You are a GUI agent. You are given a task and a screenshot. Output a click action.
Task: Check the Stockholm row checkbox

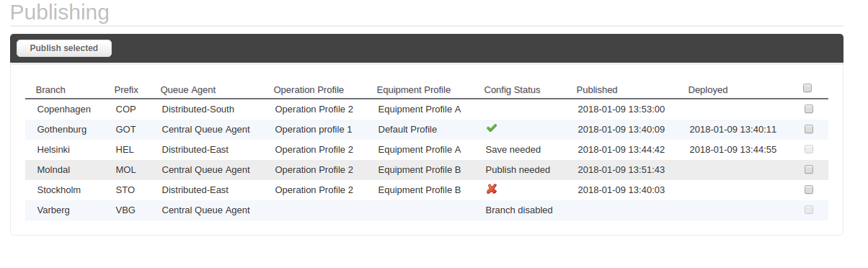click(809, 189)
